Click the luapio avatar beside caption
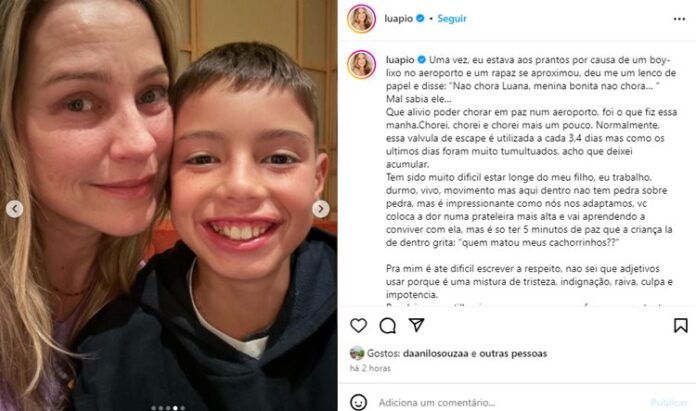Screen dimensions: 696x411 click(x=361, y=64)
